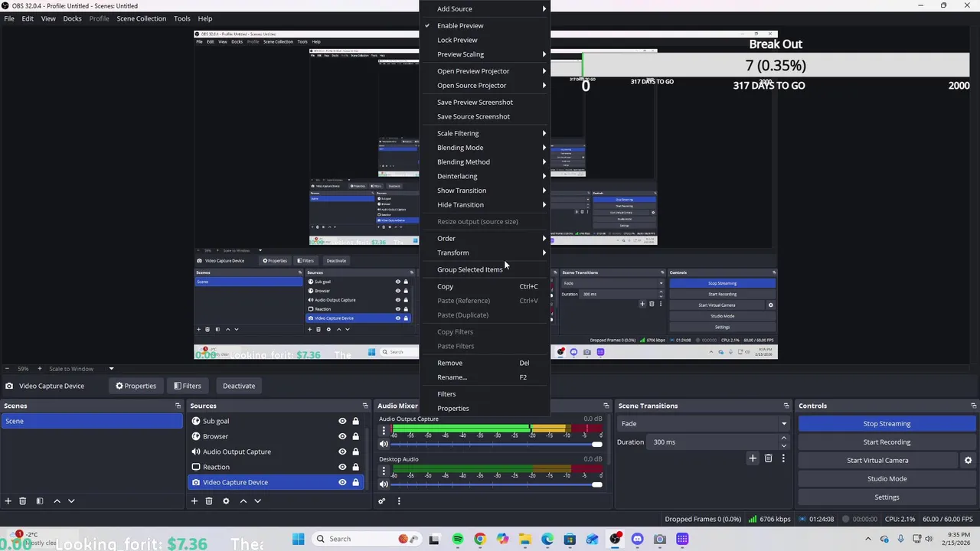Screen dimensions: 980x551
Task: Open Show Transition submenu
Action: coord(485,191)
